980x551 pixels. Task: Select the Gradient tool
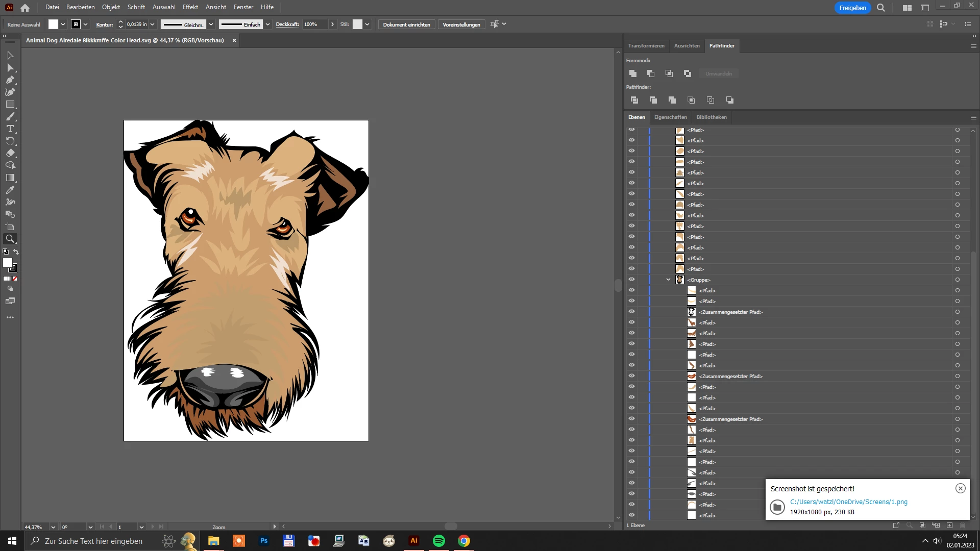pyautogui.click(x=10, y=178)
